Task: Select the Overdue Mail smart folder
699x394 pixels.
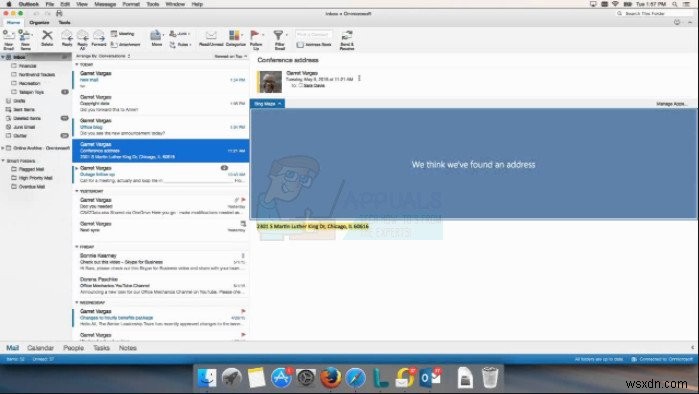Action: 31,187
